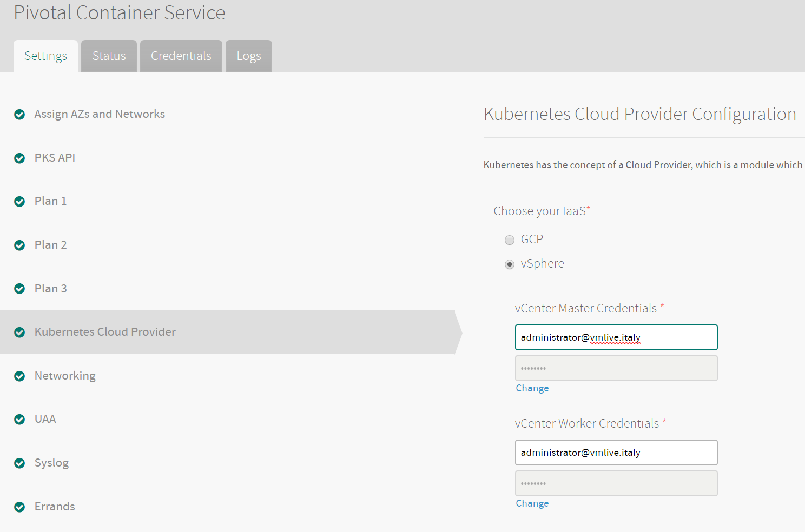805x532 pixels.
Task: Click the green checkmark beside Plan 2
Action: (19, 245)
